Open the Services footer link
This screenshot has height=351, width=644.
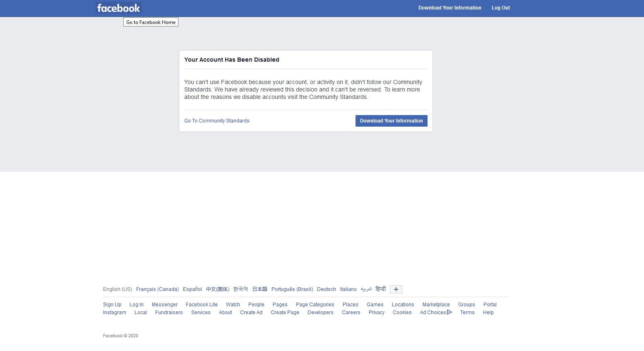click(201, 313)
